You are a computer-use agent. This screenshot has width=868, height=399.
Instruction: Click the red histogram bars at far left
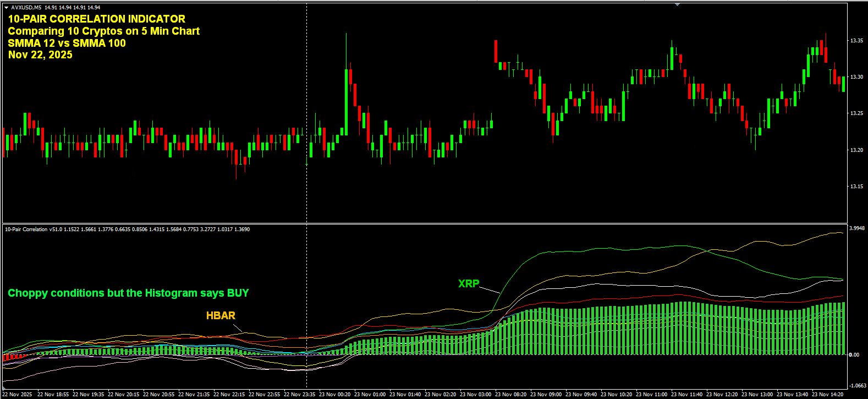coord(13,357)
